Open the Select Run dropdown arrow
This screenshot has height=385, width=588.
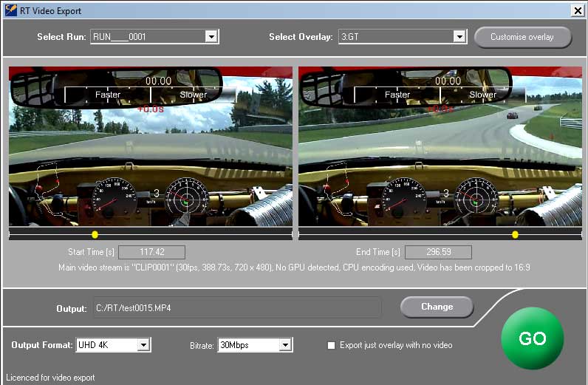point(211,36)
